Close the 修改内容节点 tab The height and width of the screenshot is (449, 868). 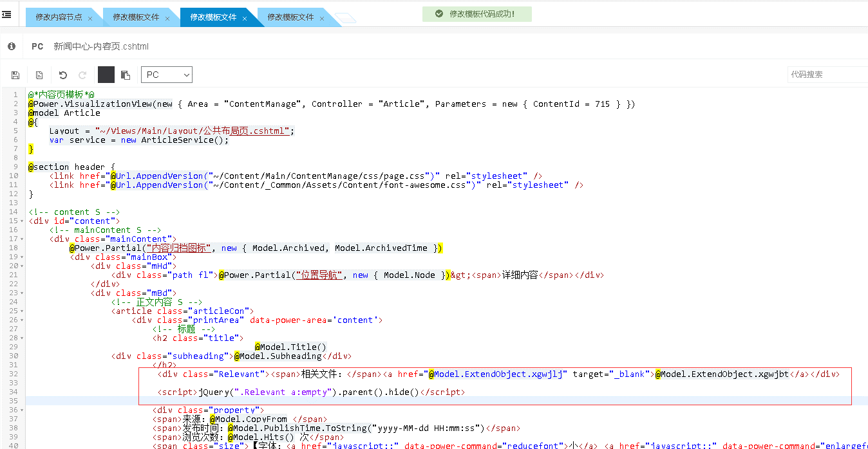[90, 19]
